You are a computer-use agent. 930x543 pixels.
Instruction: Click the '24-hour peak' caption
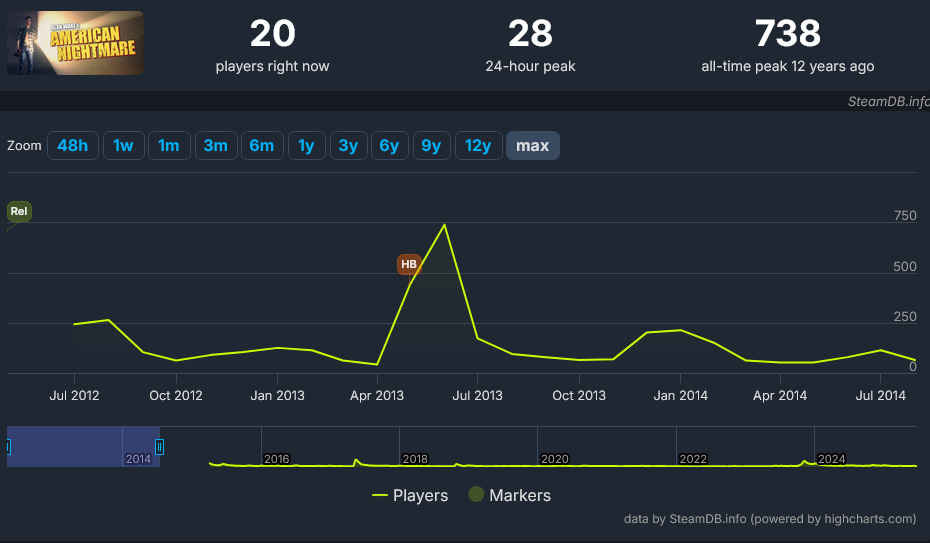(530, 66)
